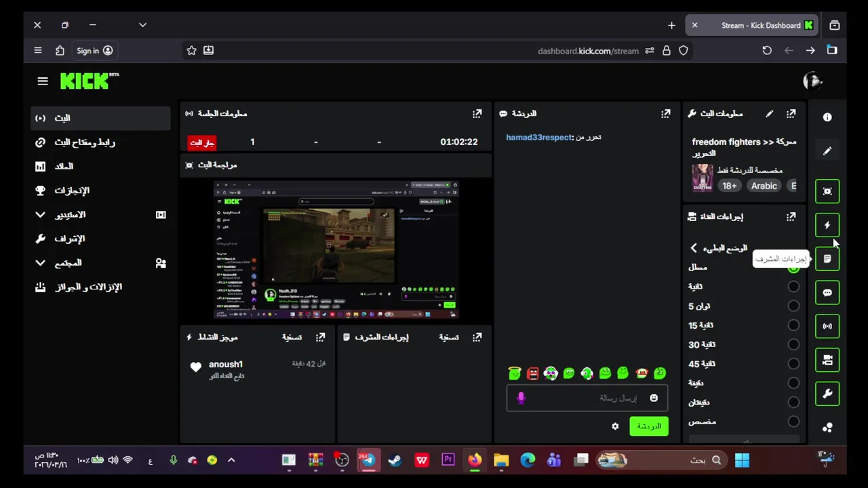The height and width of the screenshot is (488, 868).
Task: Open Drops and rewards (الإنزالات و الجوائز)
Action: [100, 287]
